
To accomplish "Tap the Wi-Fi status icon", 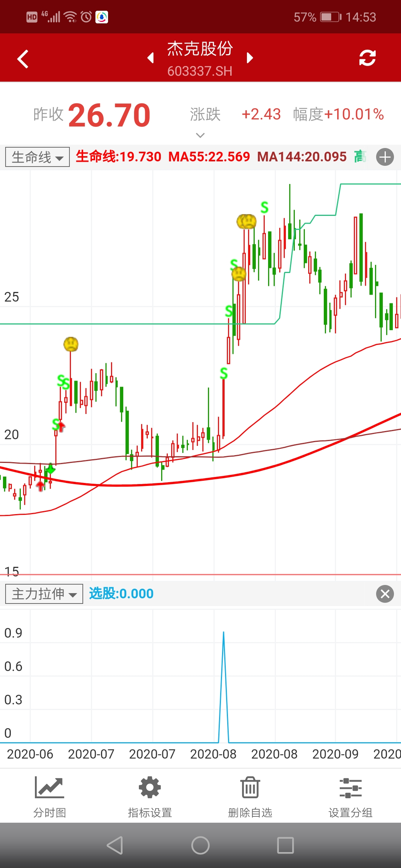I will point(70,17).
